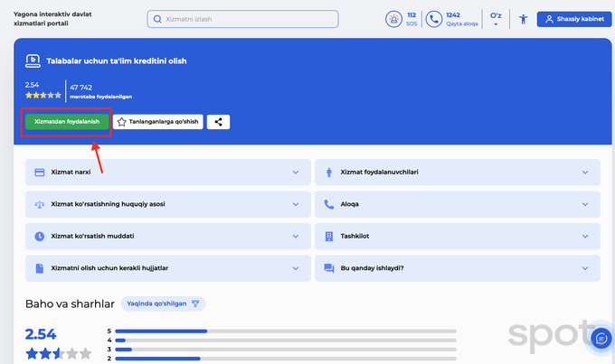This screenshot has width=615, height=364.
Task: Click the 1242 call center phone icon
Action: [x=434, y=19]
